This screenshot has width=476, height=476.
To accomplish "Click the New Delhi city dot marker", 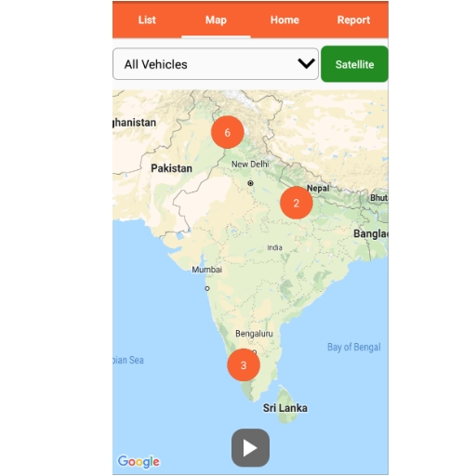I will [250, 183].
